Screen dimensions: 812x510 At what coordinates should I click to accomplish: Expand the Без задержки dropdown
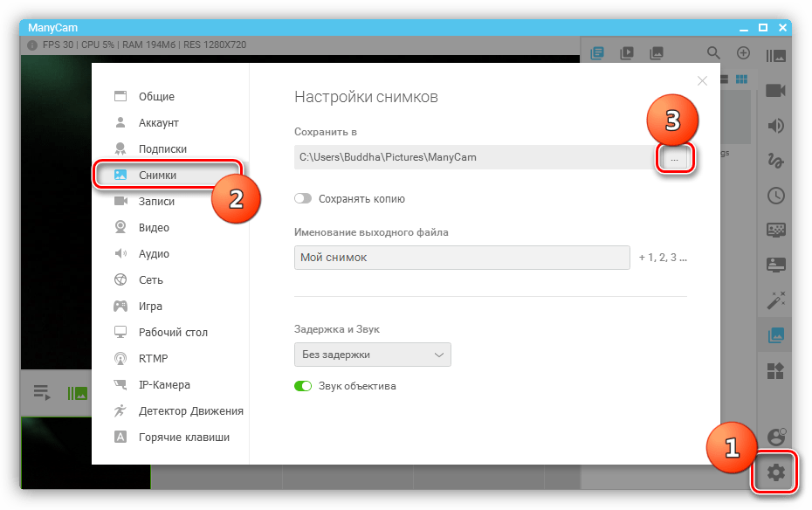click(372, 355)
